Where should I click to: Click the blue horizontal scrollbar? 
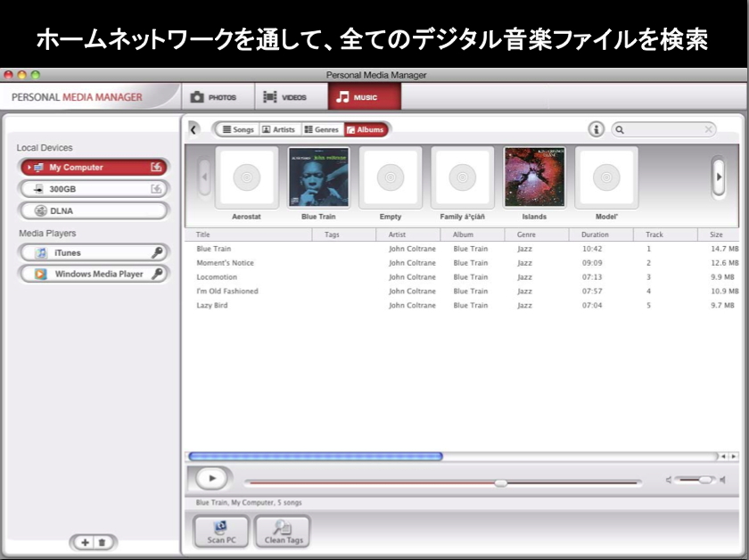click(316, 457)
